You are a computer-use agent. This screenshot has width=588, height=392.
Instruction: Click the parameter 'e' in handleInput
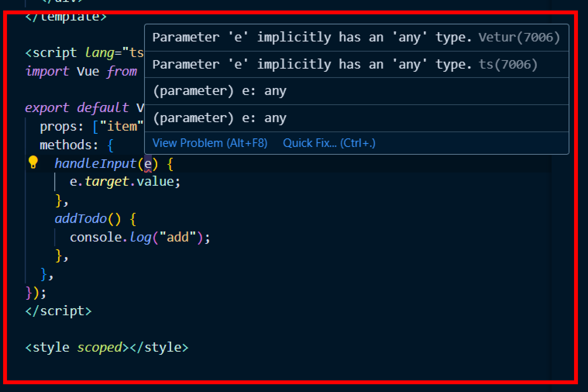click(x=148, y=164)
